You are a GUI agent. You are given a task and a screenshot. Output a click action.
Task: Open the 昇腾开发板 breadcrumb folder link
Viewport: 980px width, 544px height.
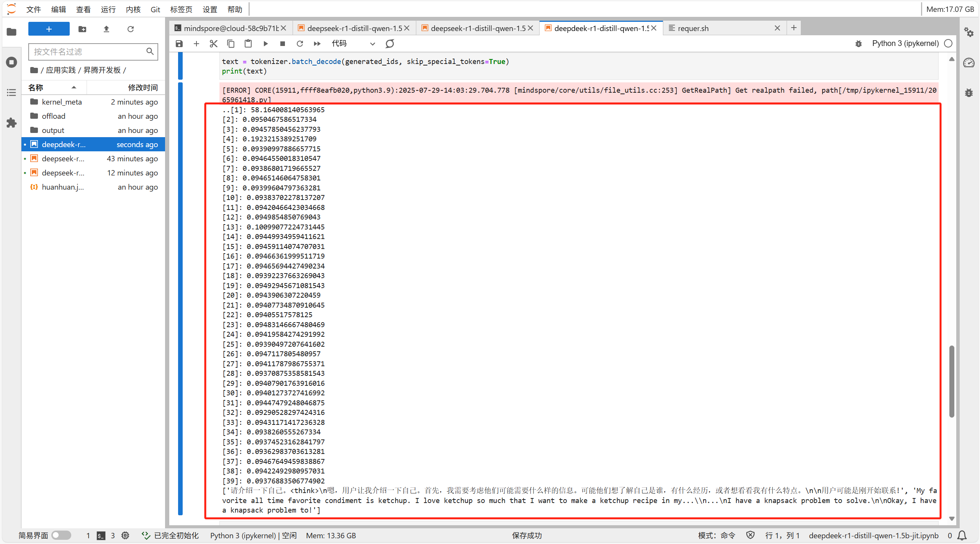point(102,70)
